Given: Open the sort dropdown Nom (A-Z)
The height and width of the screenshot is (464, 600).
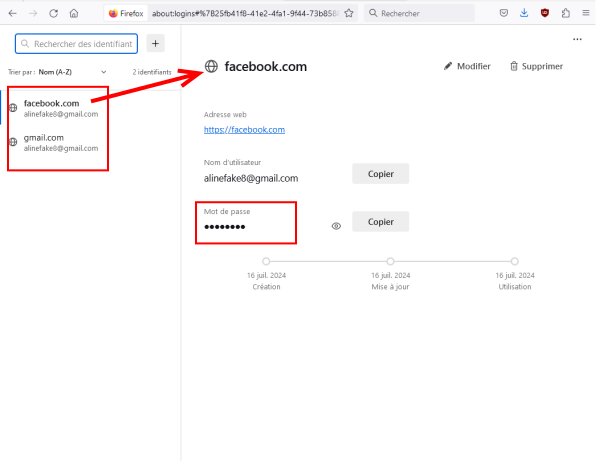Looking at the screenshot, I should point(72,72).
